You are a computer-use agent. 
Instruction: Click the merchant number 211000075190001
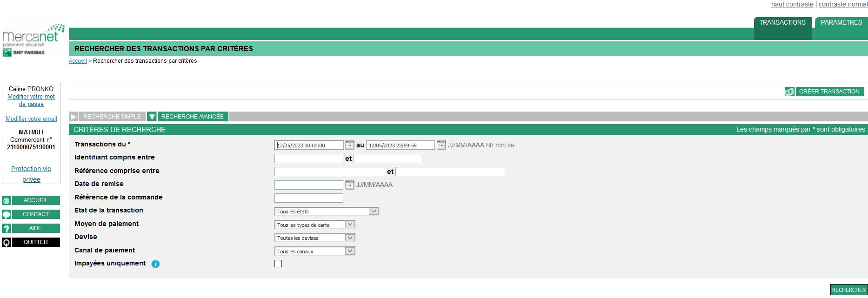[31, 147]
